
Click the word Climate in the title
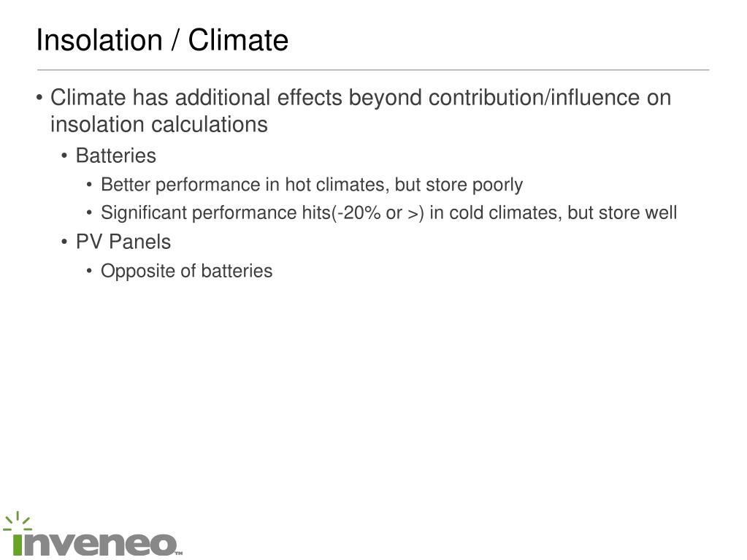(238, 39)
